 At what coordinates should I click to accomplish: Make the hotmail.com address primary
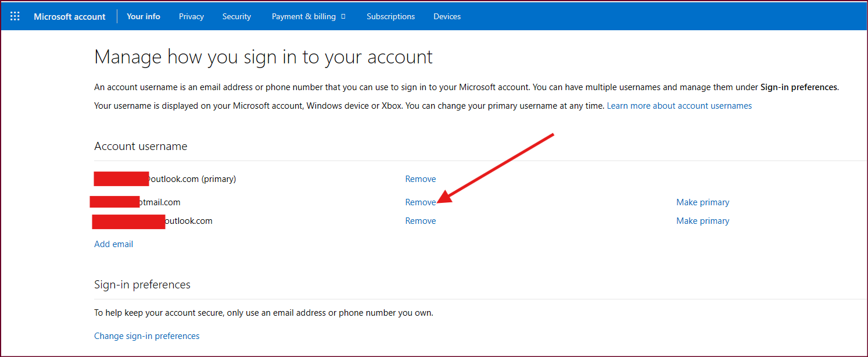[x=702, y=202]
